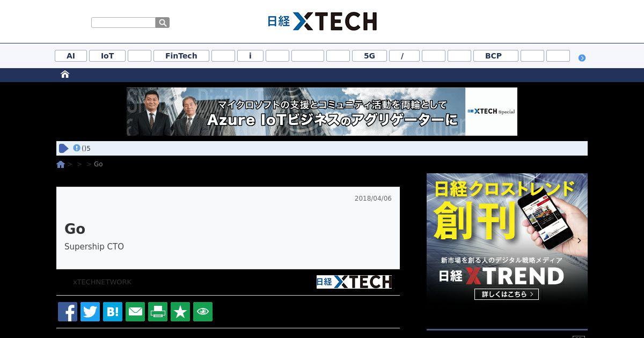644x338 pixels.
Task: Open the xTECH logo below the article title
Action: pos(354,282)
